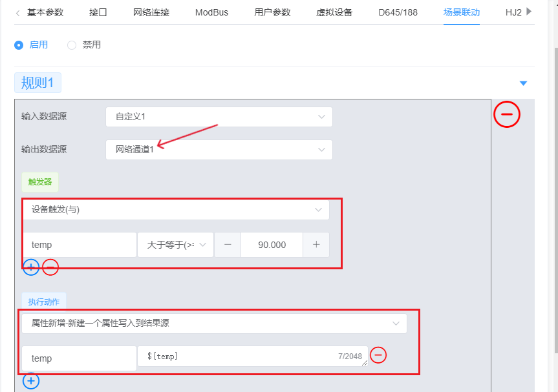Image resolution: width=558 pixels, height=392 pixels.
Task: Open the 输出数据源 dropdown showing 网络通道1
Action: coord(219,150)
